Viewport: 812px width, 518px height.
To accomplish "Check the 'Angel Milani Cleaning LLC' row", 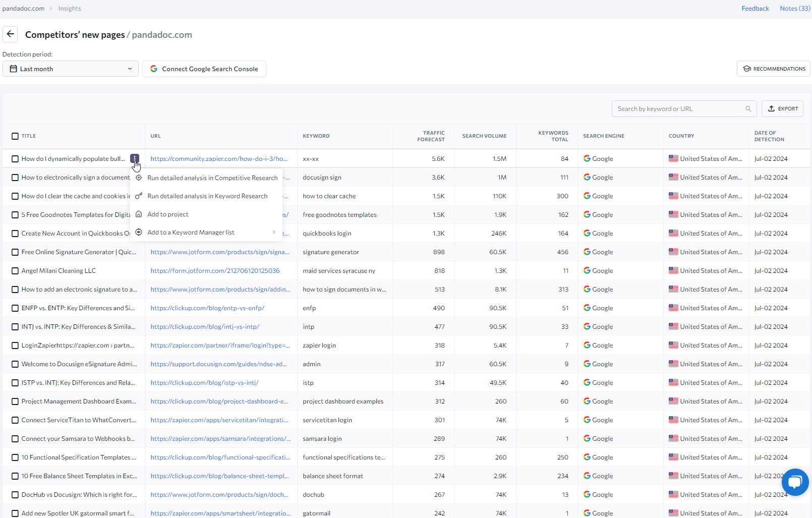I will [x=15, y=271].
